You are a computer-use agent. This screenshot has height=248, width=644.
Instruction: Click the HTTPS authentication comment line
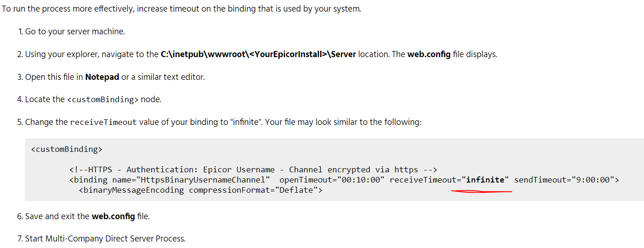coord(253,170)
